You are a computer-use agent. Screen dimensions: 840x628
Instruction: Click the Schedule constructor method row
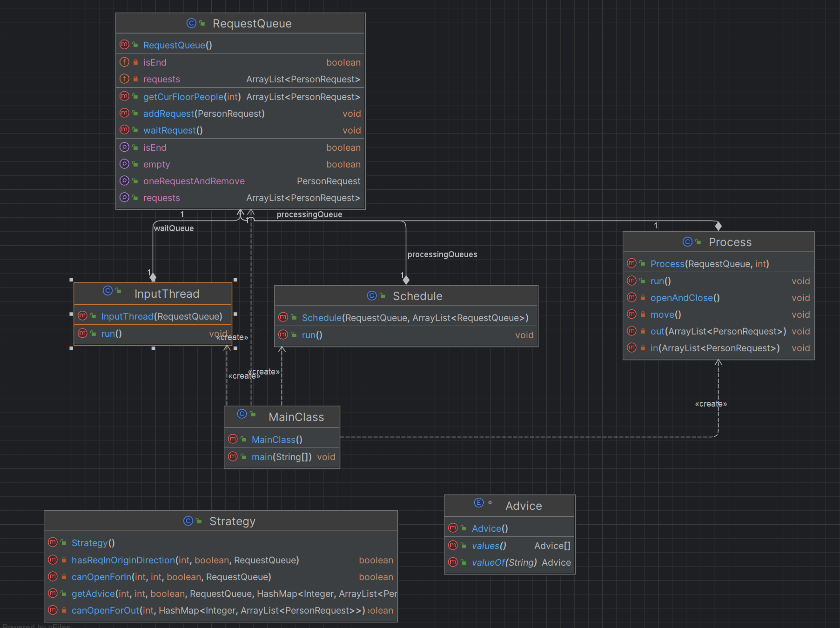(x=406, y=318)
